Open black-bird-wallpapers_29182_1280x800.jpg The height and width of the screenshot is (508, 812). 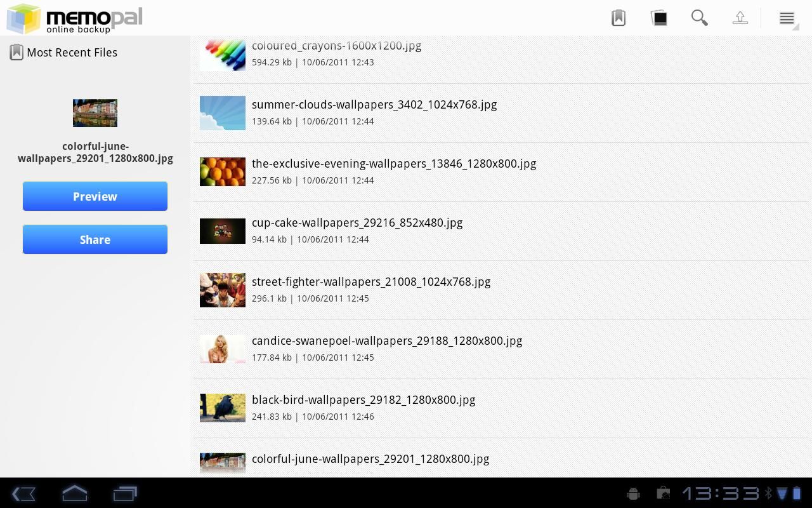pos(363,400)
